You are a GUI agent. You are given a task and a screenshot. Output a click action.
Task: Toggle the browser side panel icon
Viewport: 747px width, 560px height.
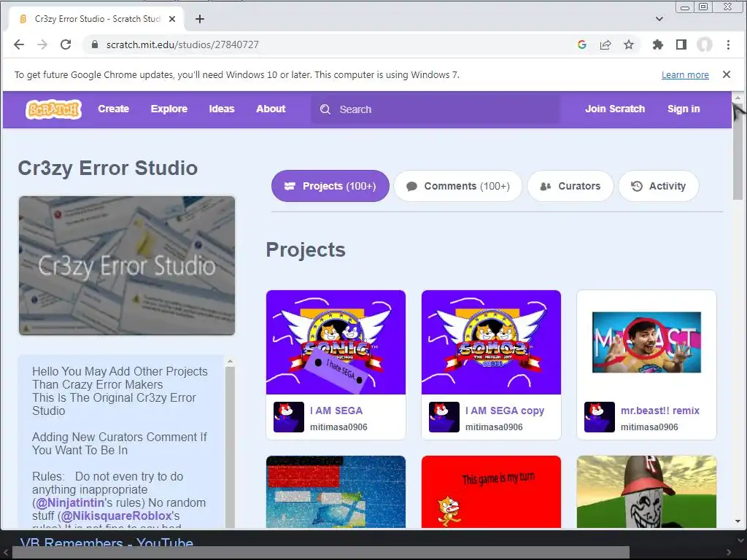(681, 44)
